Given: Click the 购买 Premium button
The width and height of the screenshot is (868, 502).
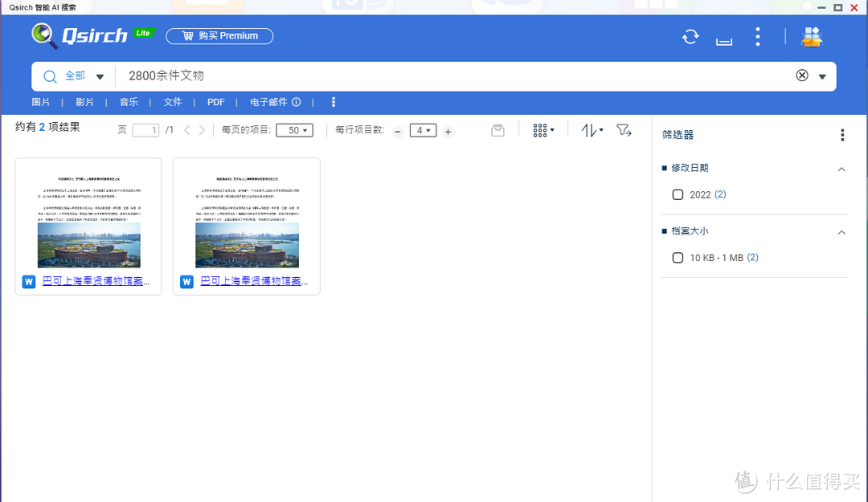Looking at the screenshot, I should (219, 35).
